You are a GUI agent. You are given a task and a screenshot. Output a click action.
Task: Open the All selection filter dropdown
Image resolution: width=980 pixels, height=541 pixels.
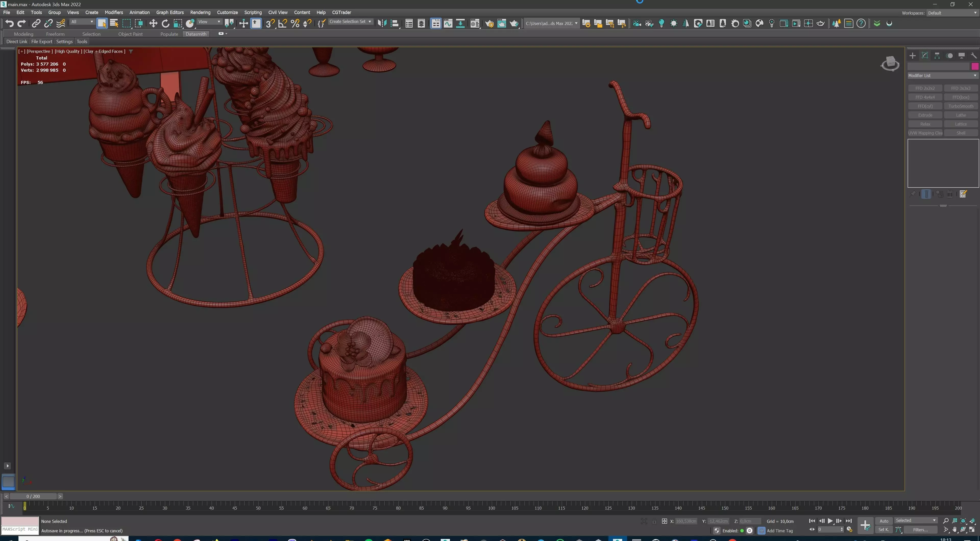point(82,22)
